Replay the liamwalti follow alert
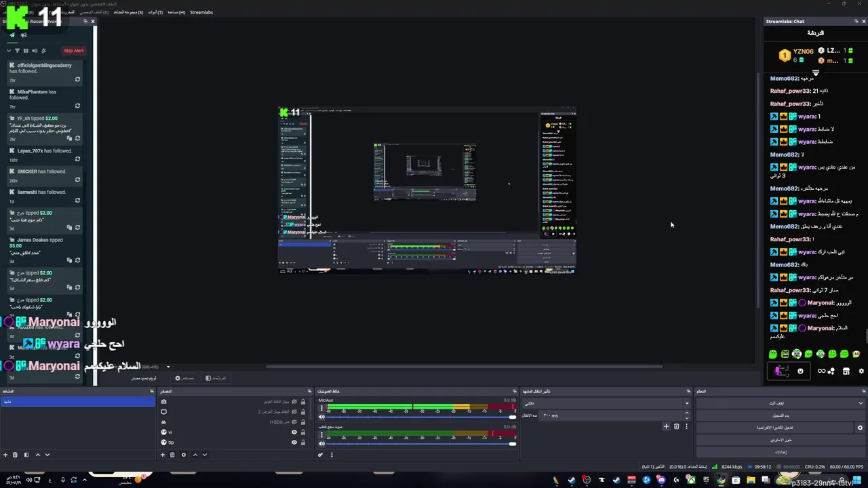The image size is (868, 488). [x=77, y=201]
